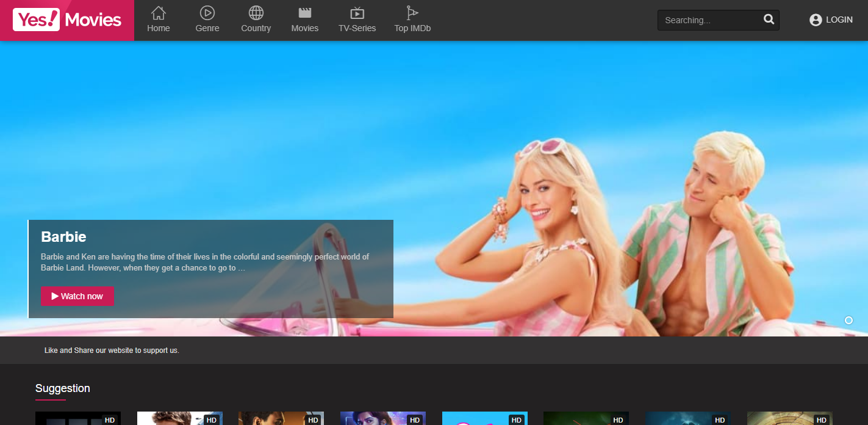Open the Genre menu label
The width and height of the screenshot is (868, 425).
(x=207, y=28)
